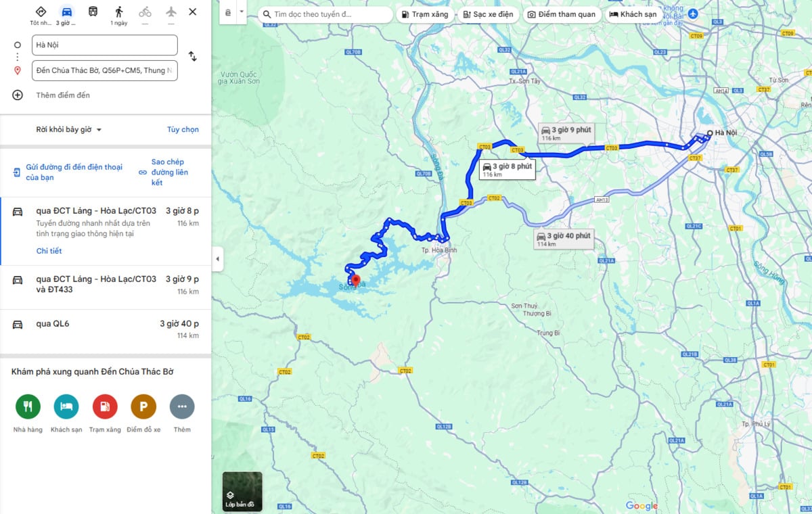Select the cycling travel mode
Screen dimensions: 812x514
tap(145, 11)
